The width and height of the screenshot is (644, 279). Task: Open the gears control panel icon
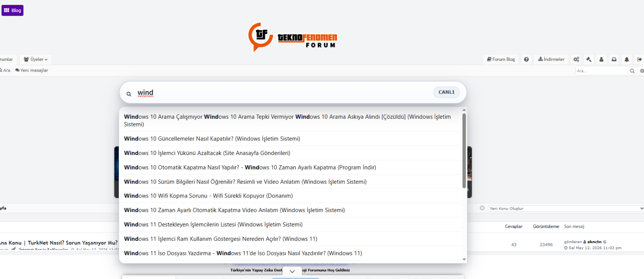[576, 59]
